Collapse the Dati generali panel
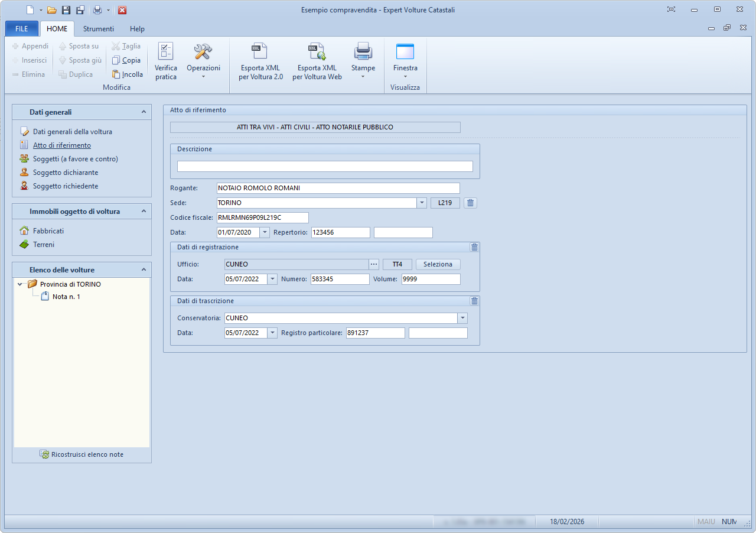Image resolution: width=756 pixels, height=533 pixels. point(144,112)
